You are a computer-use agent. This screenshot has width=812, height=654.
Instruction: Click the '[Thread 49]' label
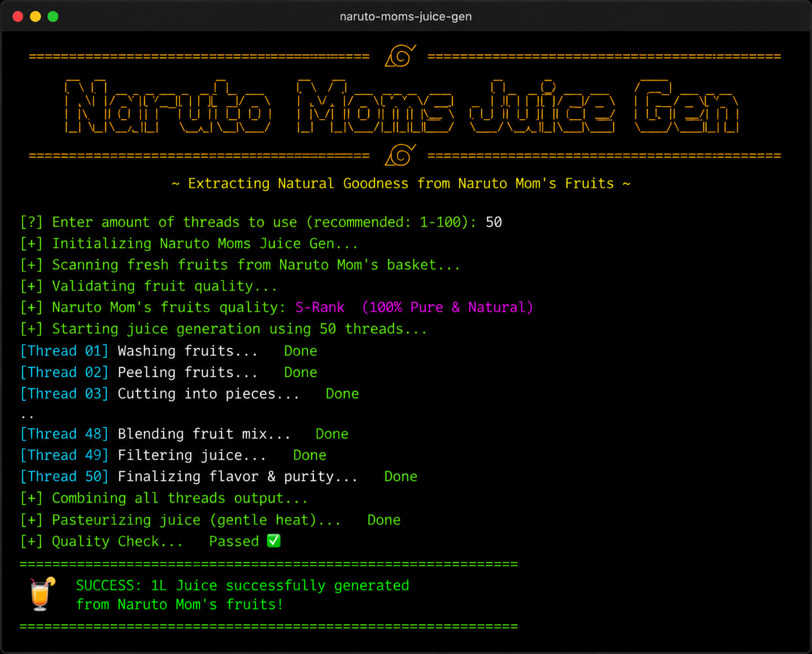[x=65, y=455]
